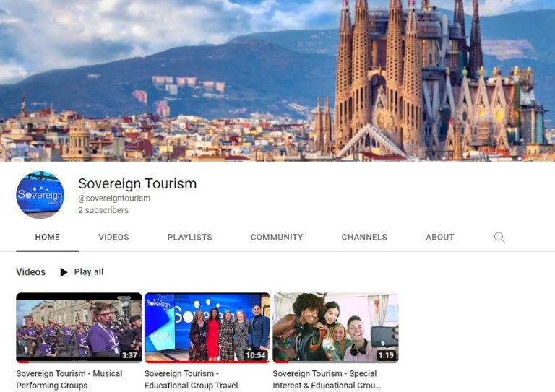Play the Educational Group Travel video thumbnail

click(207, 327)
